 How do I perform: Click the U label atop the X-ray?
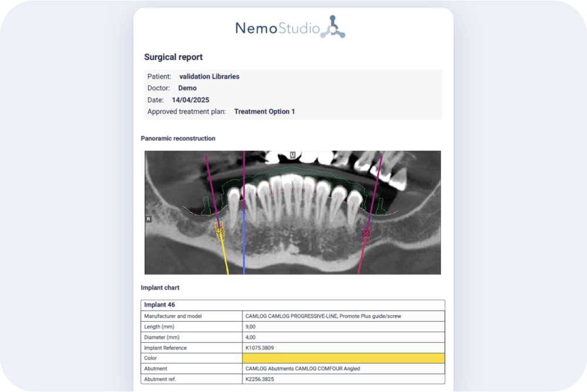[x=292, y=154]
